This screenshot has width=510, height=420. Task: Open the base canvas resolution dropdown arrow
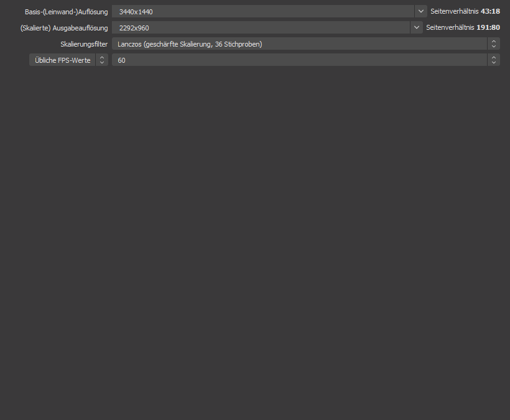coord(421,11)
